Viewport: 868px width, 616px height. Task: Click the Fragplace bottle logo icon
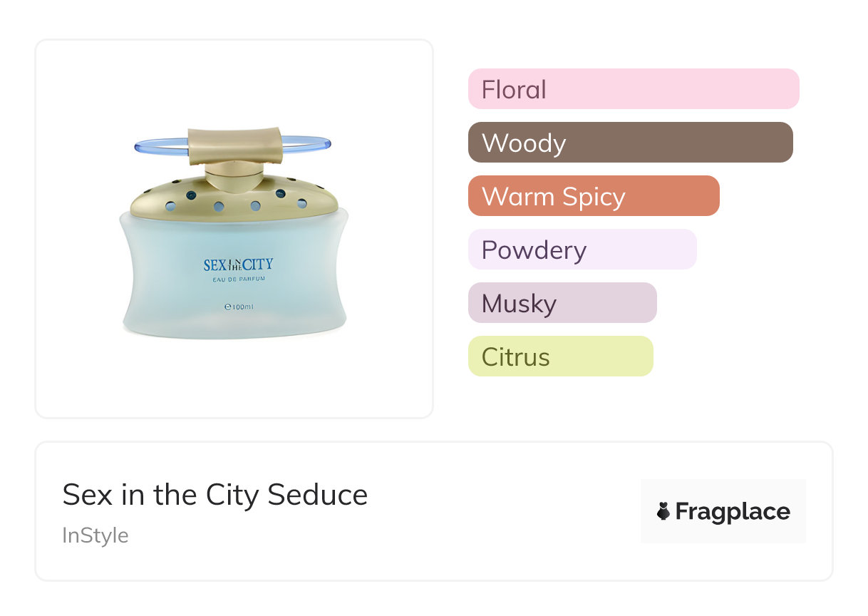pyautogui.click(x=663, y=511)
